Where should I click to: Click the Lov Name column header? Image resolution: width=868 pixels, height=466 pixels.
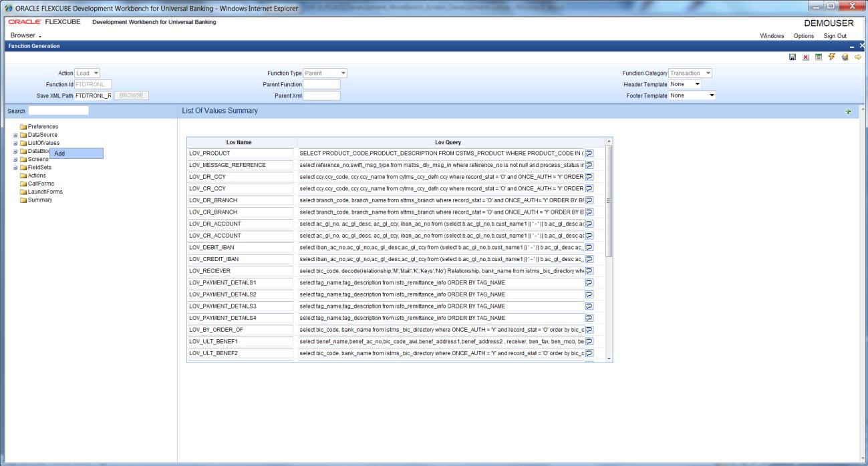pos(241,142)
